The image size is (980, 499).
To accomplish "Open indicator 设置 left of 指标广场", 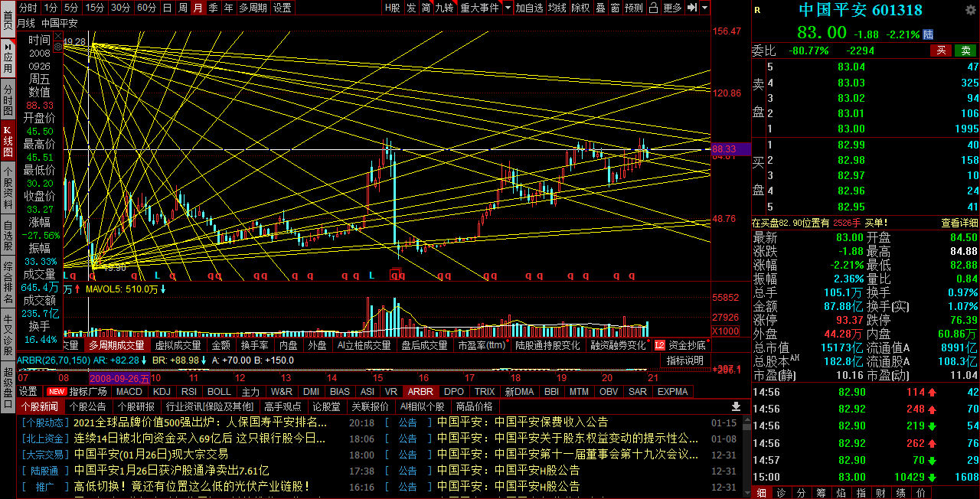I will (x=28, y=391).
